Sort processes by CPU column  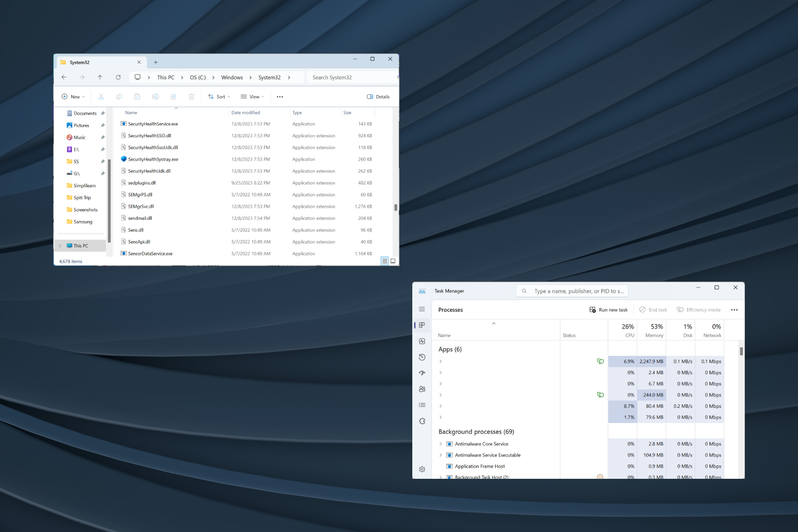(623, 330)
